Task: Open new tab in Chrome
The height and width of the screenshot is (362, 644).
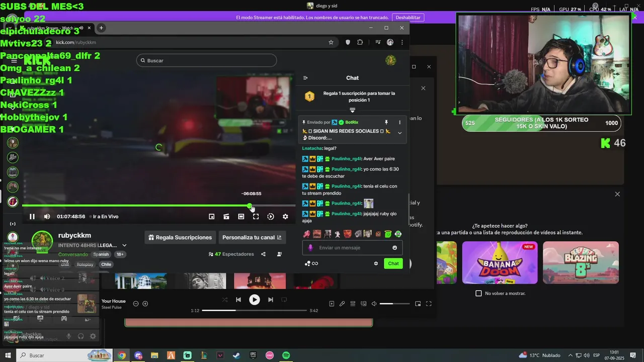Action: 101,28
